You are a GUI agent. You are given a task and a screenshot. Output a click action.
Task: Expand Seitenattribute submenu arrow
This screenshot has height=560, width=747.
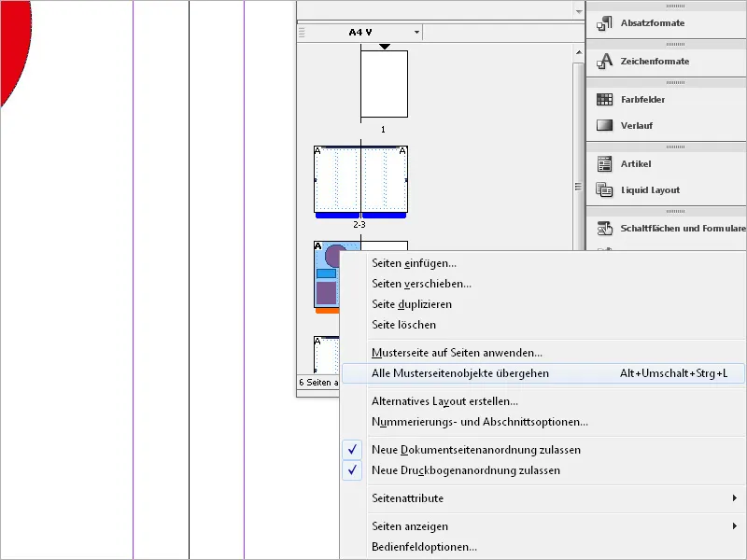pos(734,498)
